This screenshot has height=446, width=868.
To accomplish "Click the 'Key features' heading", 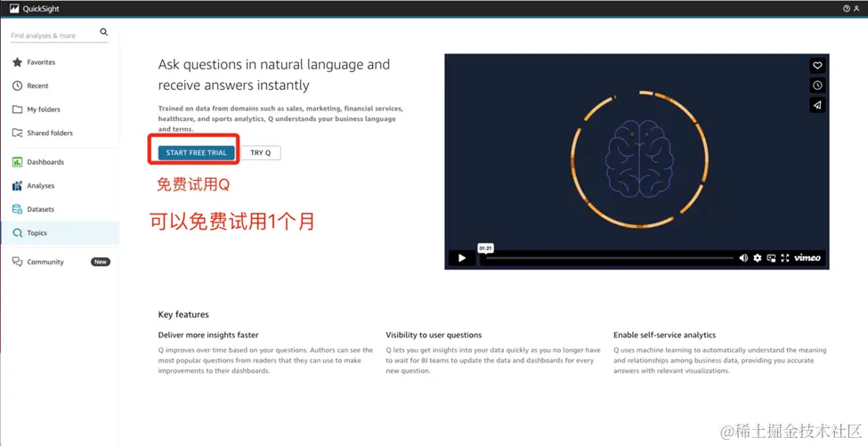I will click(x=183, y=314).
